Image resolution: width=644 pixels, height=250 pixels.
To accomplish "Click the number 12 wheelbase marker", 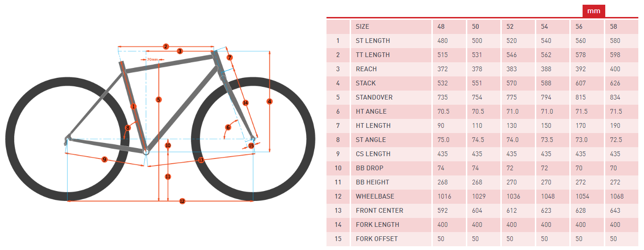I will (x=182, y=201).
